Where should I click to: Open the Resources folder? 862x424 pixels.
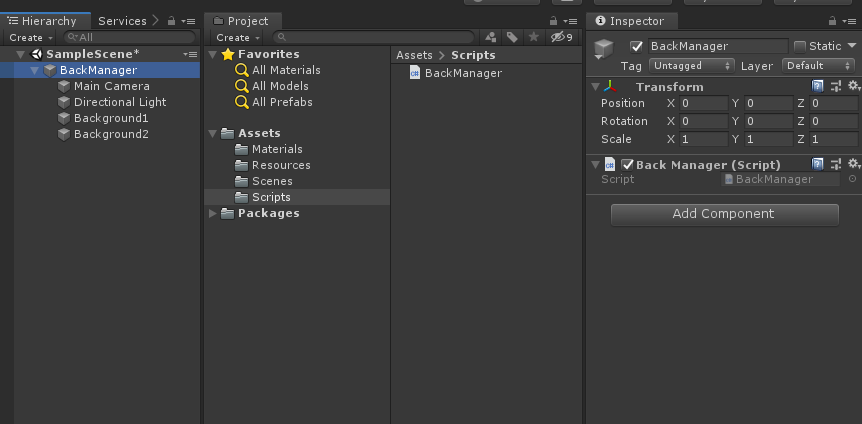coord(281,166)
